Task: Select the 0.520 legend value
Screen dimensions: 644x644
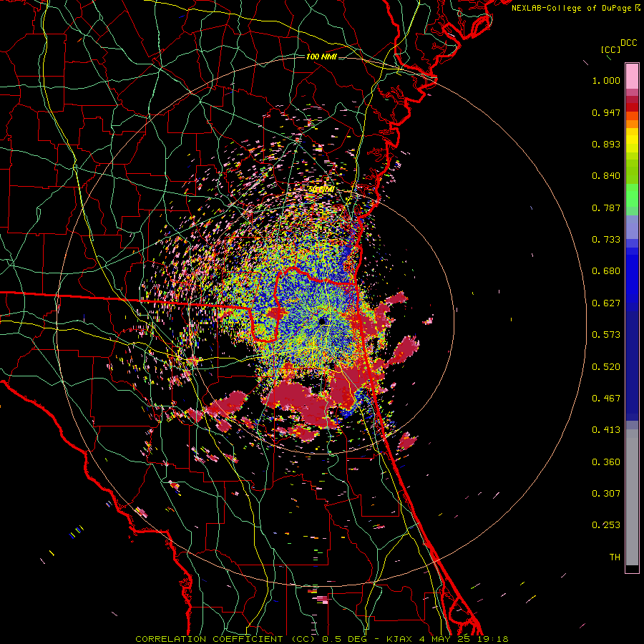Action: [606, 367]
